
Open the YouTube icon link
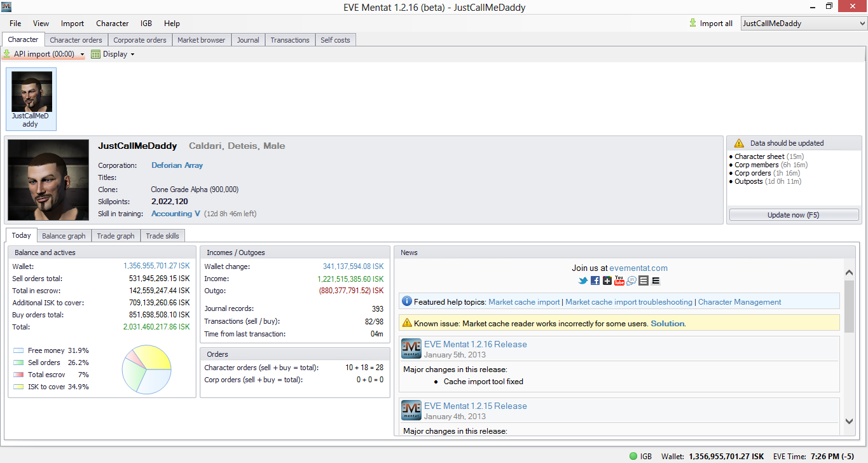click(619, 280)
